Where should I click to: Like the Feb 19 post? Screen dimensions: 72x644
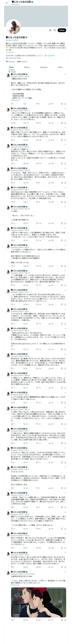[x=37, y=140]
